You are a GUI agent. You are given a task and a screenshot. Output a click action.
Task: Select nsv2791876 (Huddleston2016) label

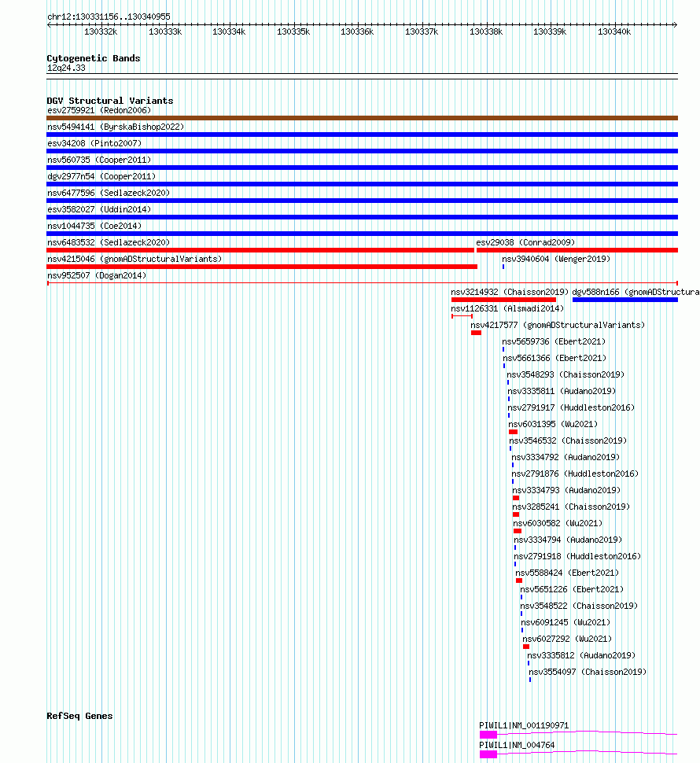click(575, 474)
